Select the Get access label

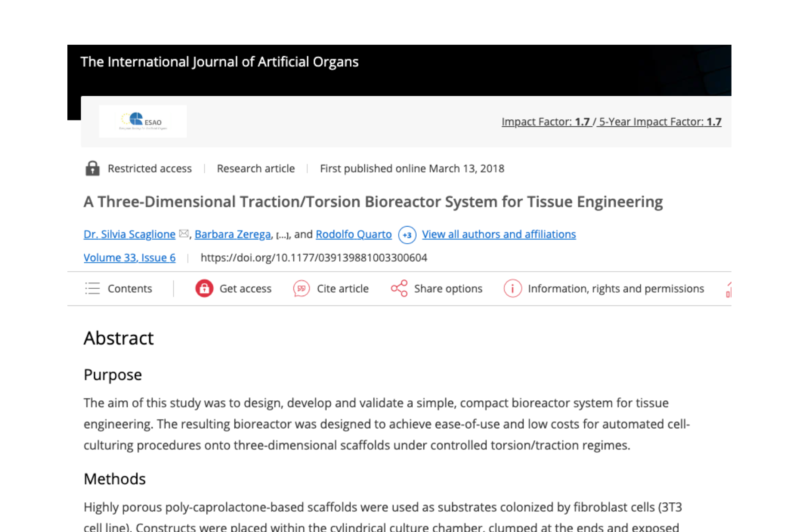(x=246, y=289)
